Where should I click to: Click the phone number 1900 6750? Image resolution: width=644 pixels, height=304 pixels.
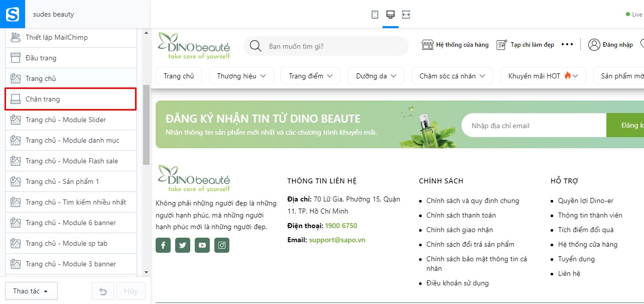pos(341,226)
